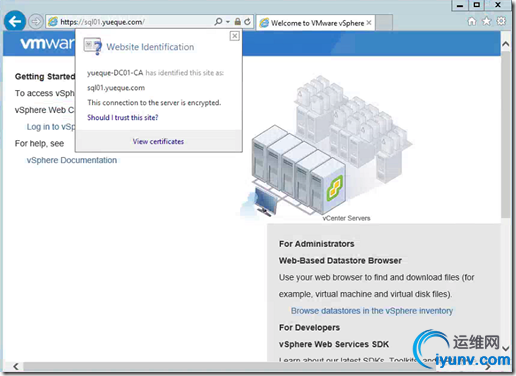Viewport: 516px width, 376px height.
Task: Close the Website Identification popup
Action: click(235, 36)
